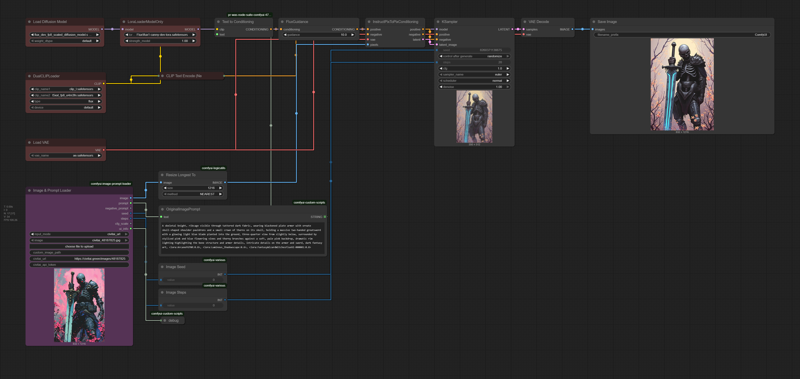The image size is (800, 379).
Task: Collapse the KSampler node using its title dot
Action: 438,22
